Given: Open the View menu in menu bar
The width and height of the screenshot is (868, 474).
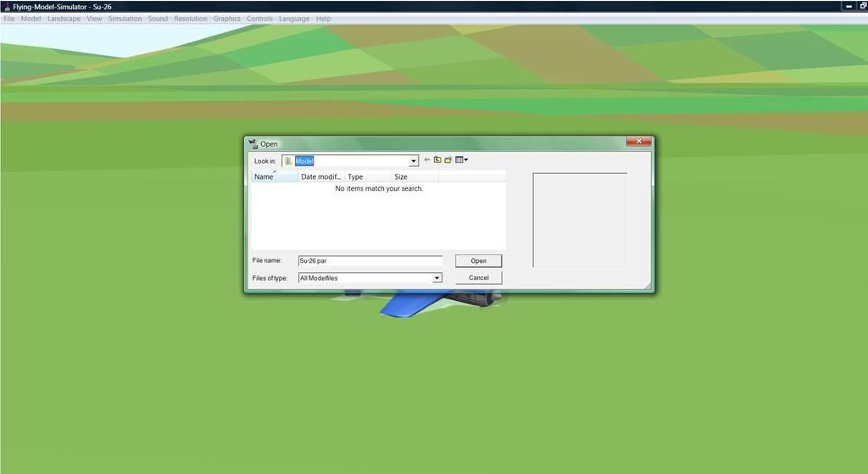Looking at the screenshot, I should coord(94,19).
